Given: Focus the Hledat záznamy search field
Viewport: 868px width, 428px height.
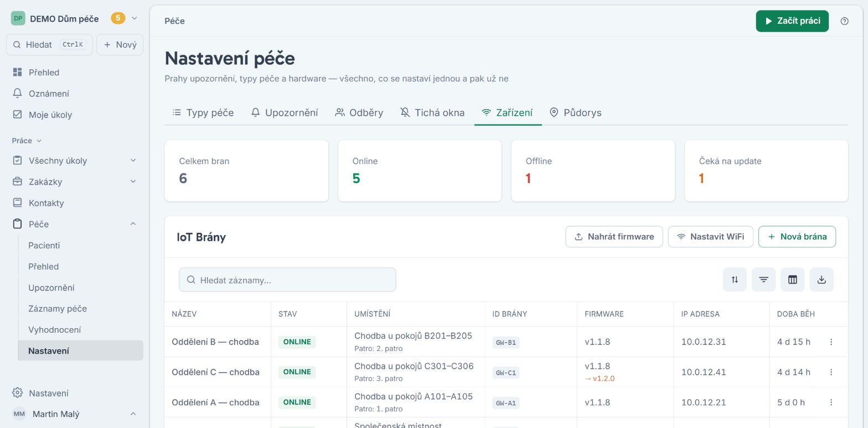Looking at the screenshot, I should (287, 280).
